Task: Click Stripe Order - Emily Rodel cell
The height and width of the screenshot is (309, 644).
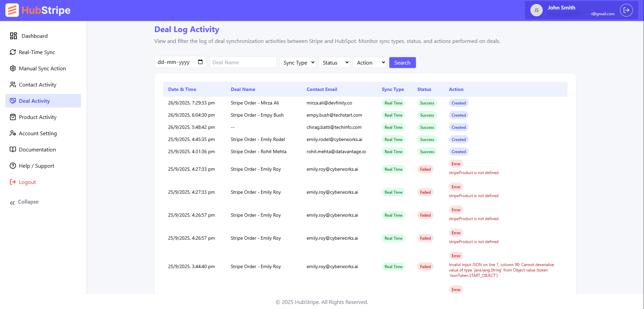Action: click(258, 139)
